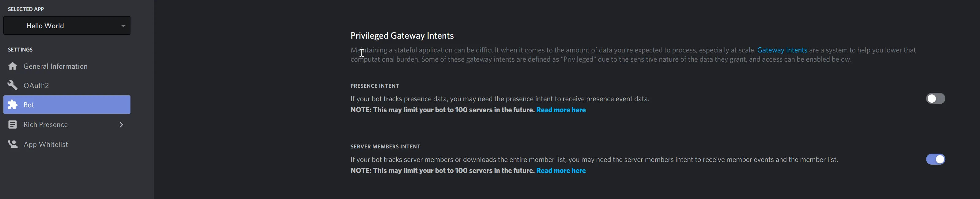Click the Hello World app name text

point(45,25)
